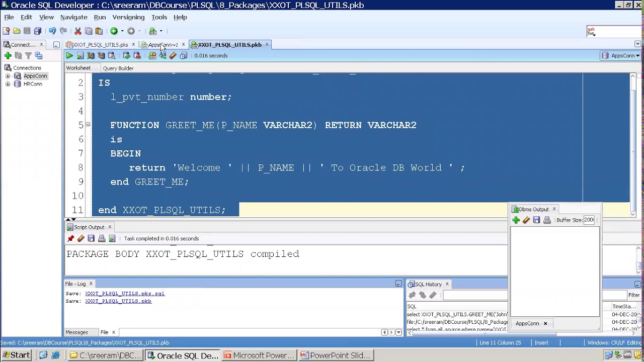Run Statement with the green play icon

pyautogui.click(x=69, y=56)
